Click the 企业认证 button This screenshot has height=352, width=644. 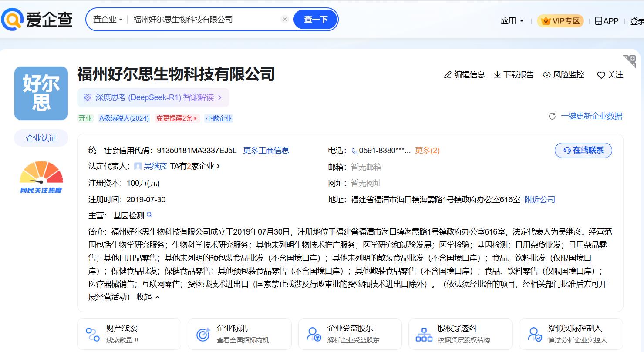coord(41,138)
